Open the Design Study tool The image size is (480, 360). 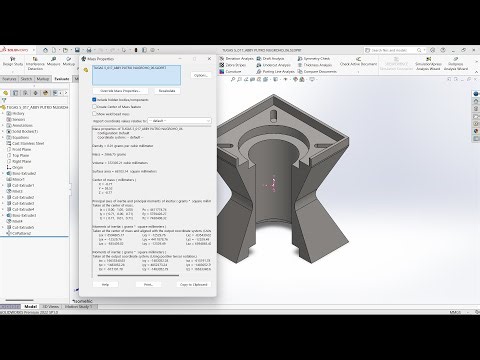(x=13, y=61)
